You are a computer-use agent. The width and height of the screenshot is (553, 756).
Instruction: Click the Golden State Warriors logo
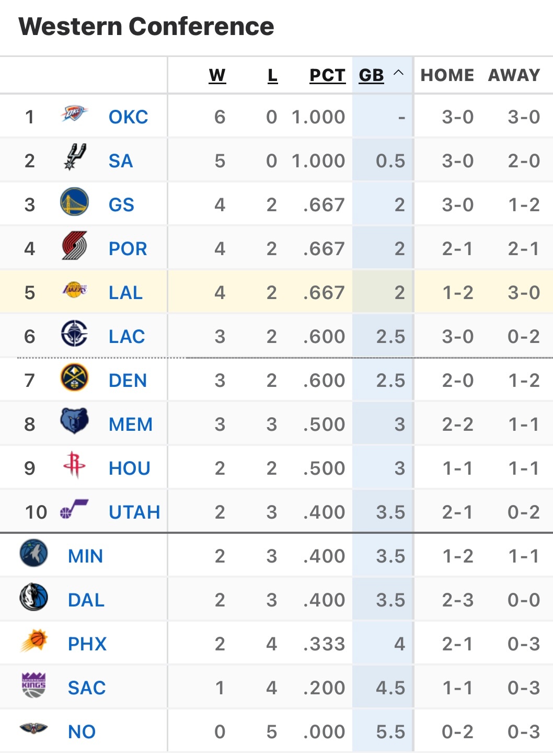coord(74,202)
